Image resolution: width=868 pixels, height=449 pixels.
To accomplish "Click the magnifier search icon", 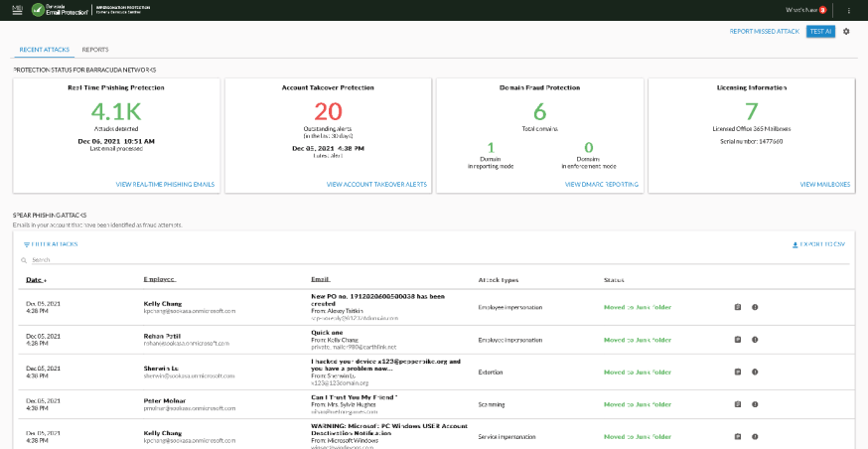I will pos(24,260).
